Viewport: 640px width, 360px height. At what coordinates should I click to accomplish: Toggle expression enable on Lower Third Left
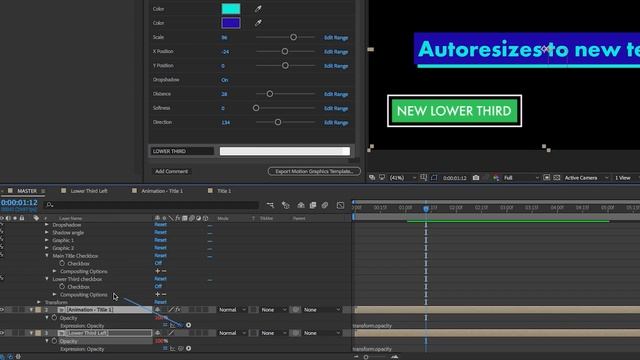point(165,349)
